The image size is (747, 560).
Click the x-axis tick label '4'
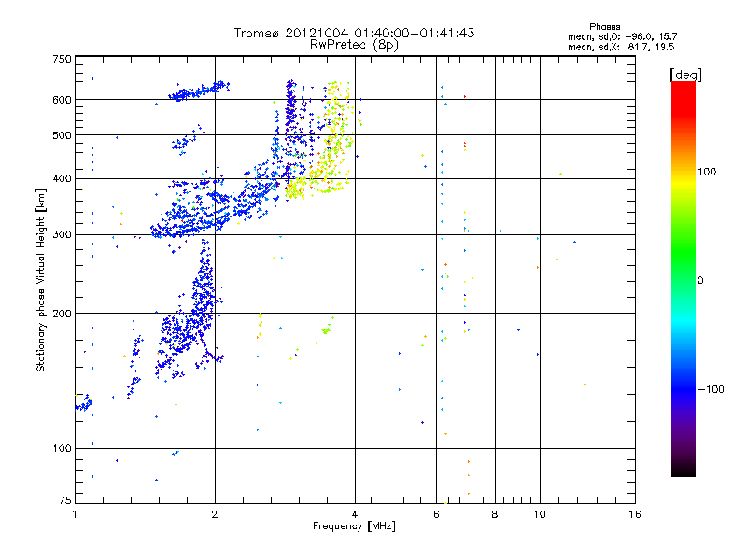(355, 514)
